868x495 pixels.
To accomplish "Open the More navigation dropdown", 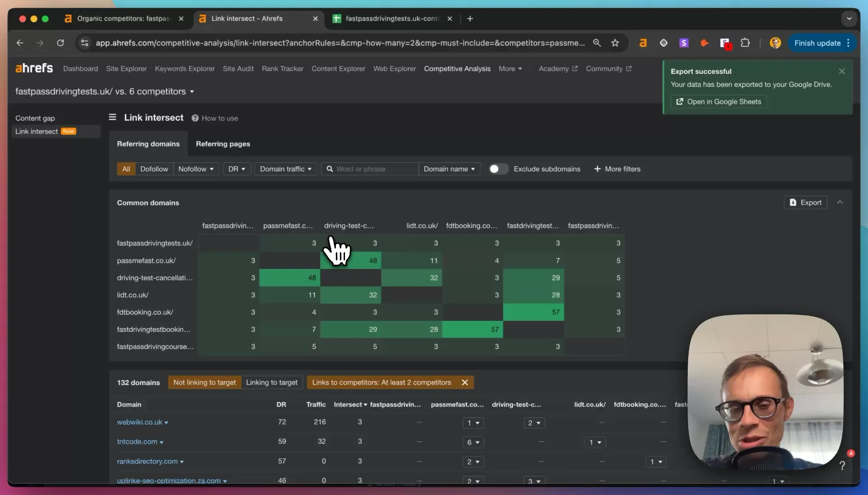I will [510, 69].
